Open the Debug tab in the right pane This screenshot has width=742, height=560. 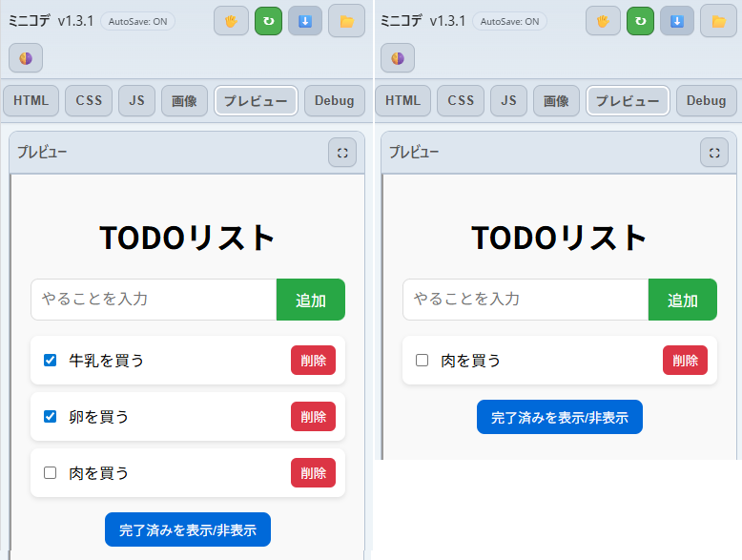(x=706, y=101)
